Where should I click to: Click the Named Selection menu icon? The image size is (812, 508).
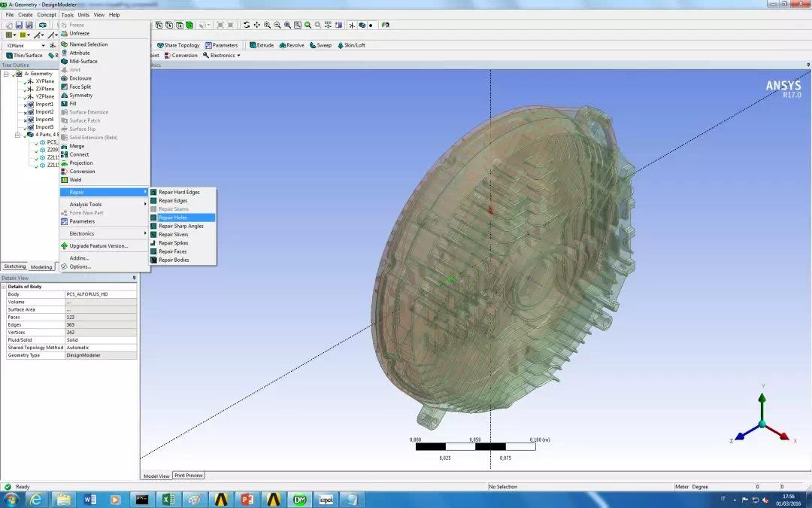click(x=64, y=44)
